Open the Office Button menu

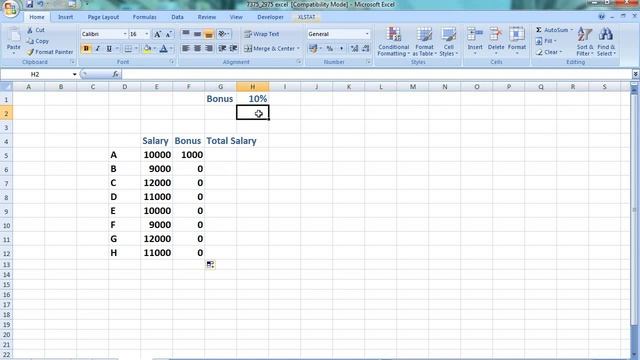(x=10, y=8)
